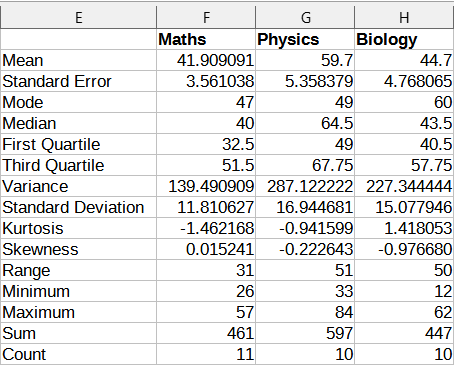Image resolution: width=454 pixels, height=365 pixels.
Task: Select the Third Quartile label cell
Action: pos(78,165)
